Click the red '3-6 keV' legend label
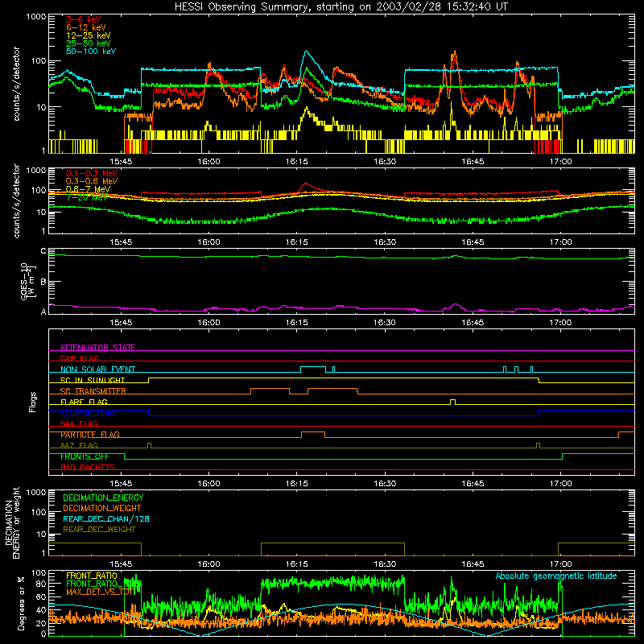 coord(83,19)
